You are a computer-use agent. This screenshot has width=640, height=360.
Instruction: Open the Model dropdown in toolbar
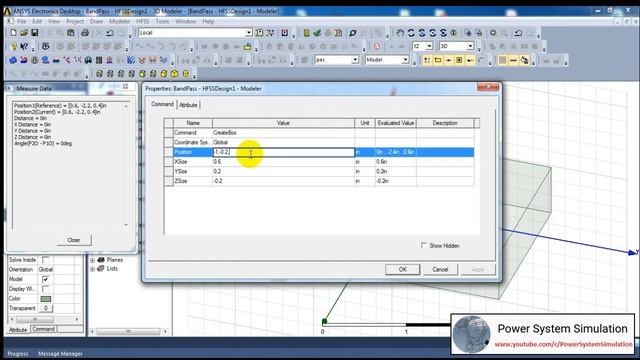pyautogui.click(x=405, y=60)
